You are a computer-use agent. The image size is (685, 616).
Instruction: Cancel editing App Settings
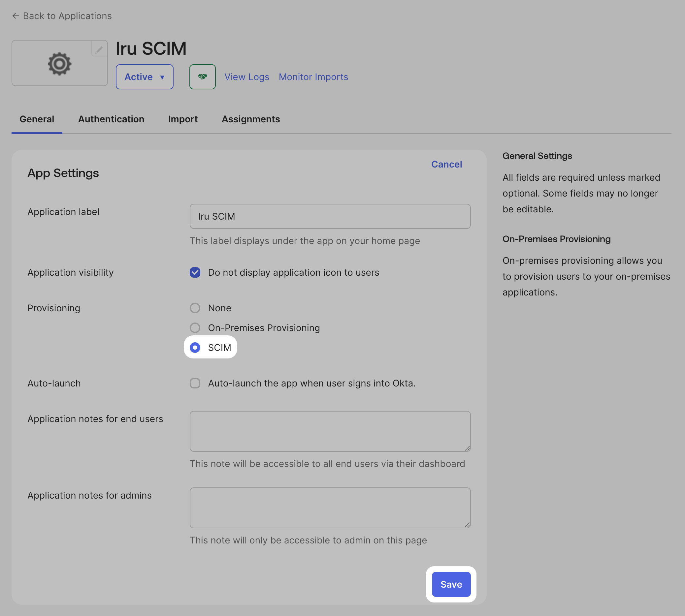(x=447, y=164)
